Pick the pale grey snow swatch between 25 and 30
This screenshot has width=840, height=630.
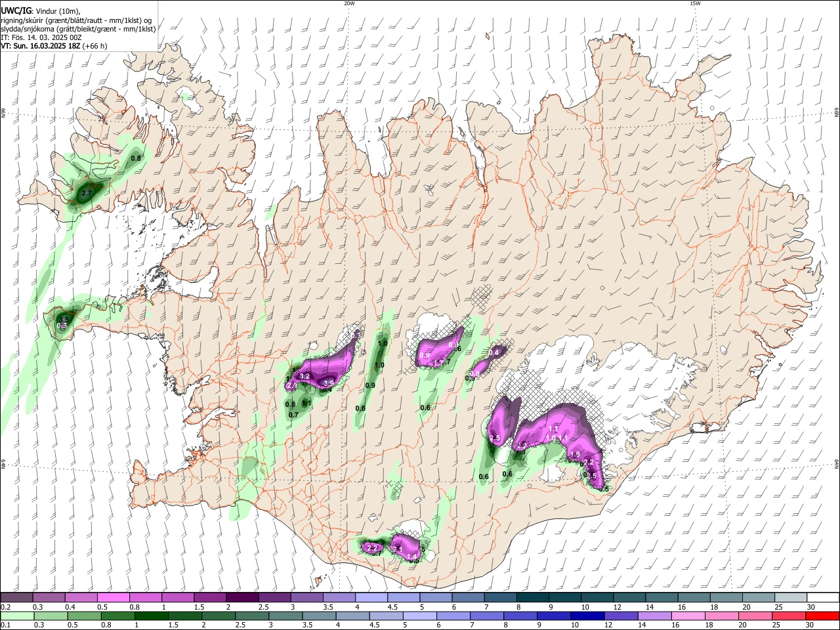click(791, 597)
